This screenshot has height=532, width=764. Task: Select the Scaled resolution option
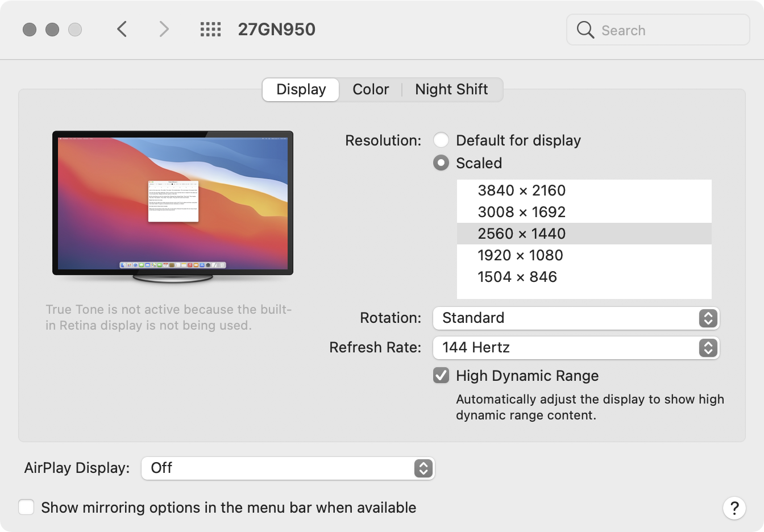(x=441, y=163)
